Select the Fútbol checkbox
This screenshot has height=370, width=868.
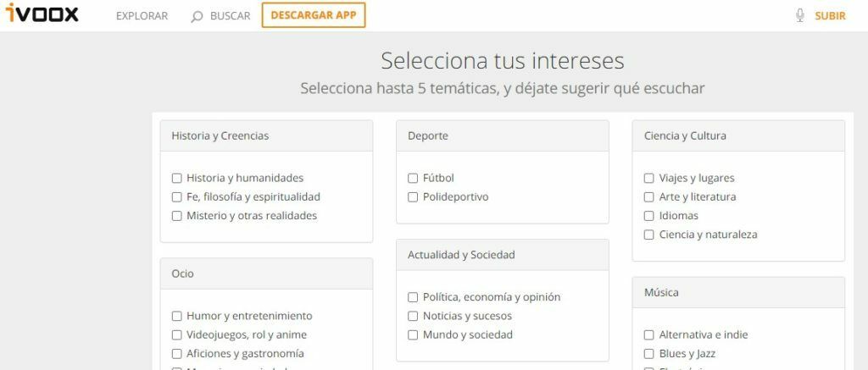pos(413,178)
